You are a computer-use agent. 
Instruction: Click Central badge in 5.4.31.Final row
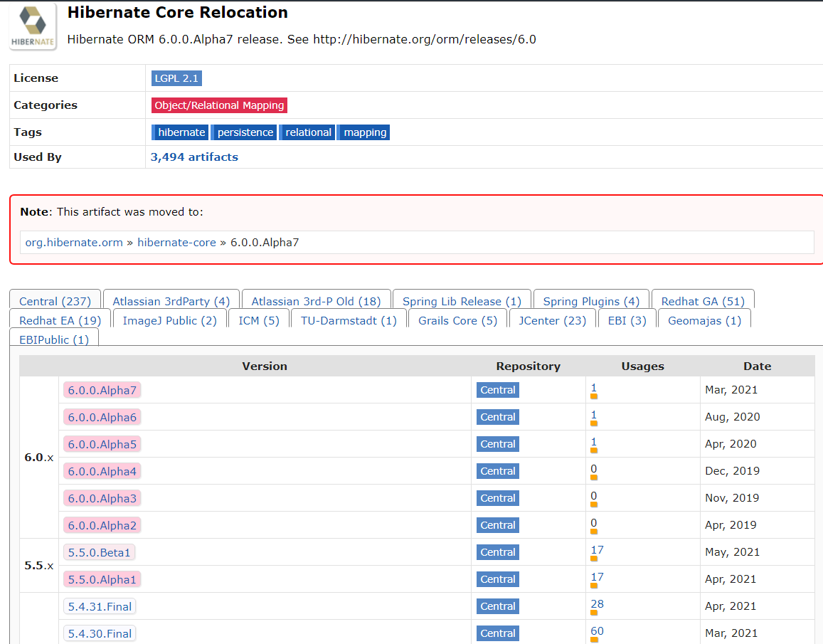pos(498,606)
